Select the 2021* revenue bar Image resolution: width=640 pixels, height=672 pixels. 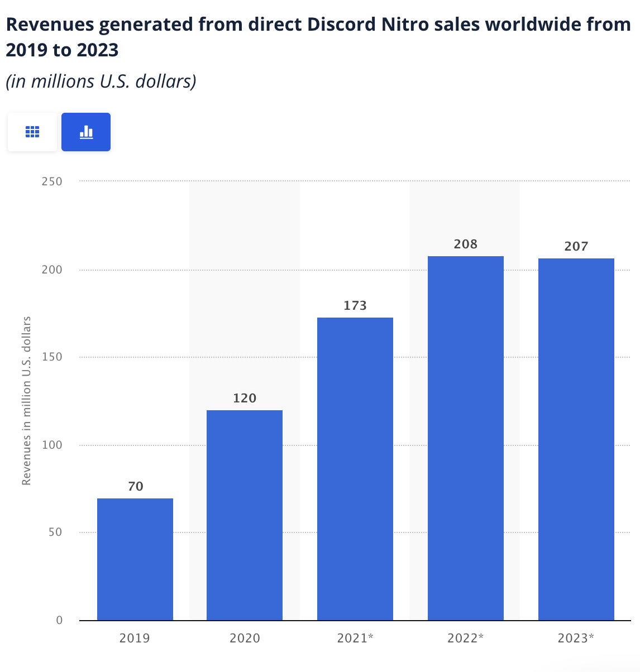coord(355,469)
